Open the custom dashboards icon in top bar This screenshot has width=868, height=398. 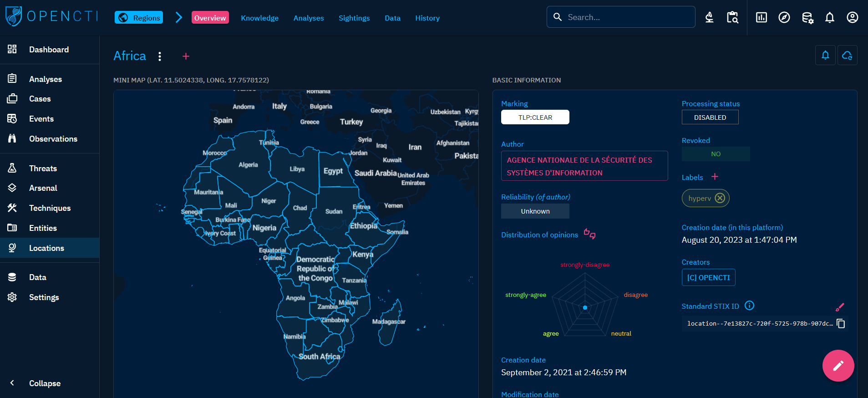click(761, 18)
